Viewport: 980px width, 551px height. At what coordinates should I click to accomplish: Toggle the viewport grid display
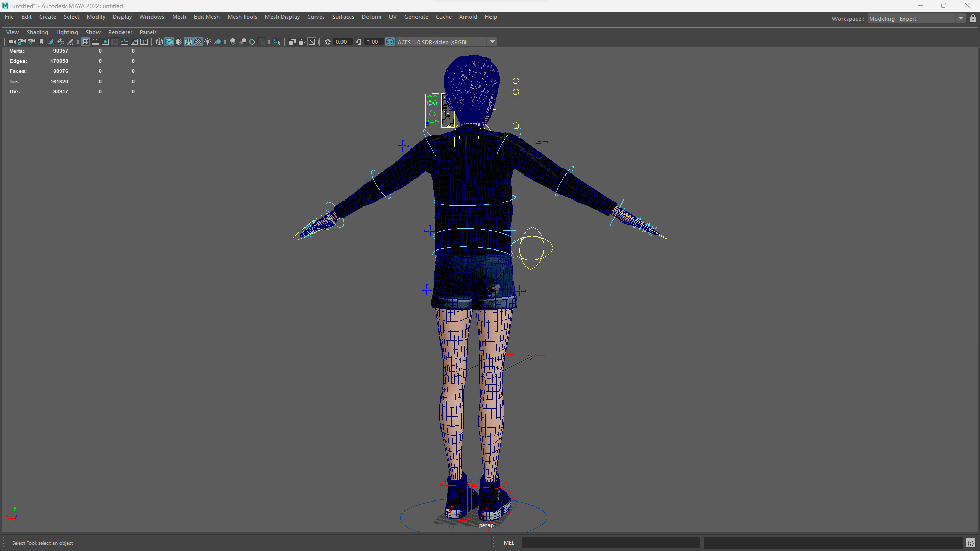point(86,42)
